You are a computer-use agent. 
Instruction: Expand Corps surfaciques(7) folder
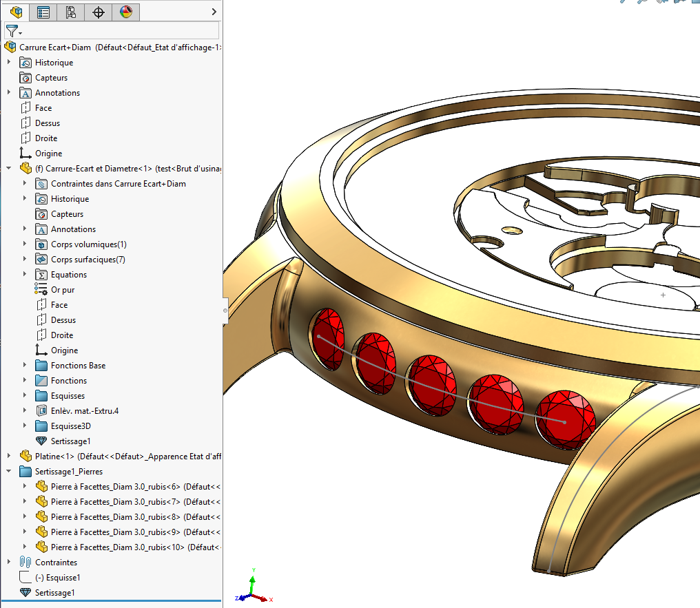coord(25,260)
